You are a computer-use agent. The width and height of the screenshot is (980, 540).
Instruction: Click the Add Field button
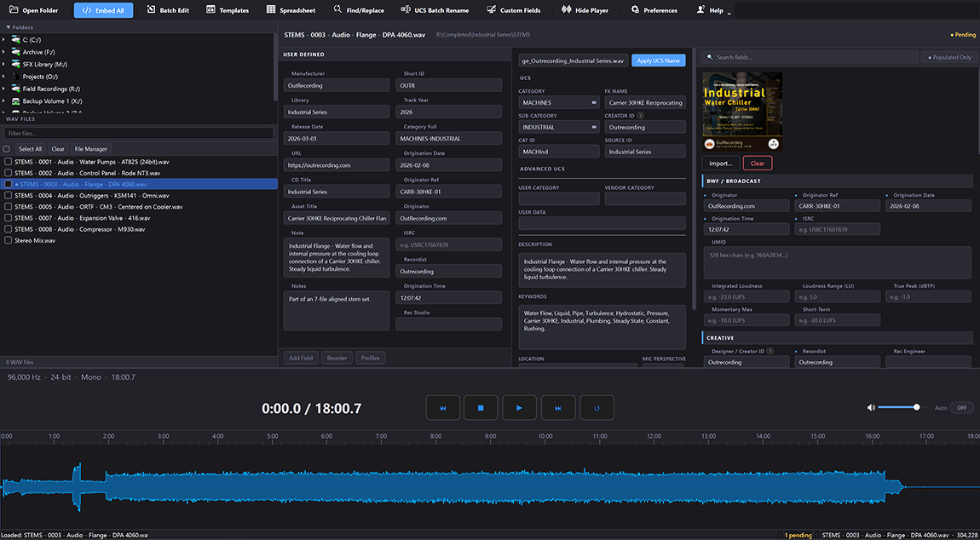[x=301, y=358]
